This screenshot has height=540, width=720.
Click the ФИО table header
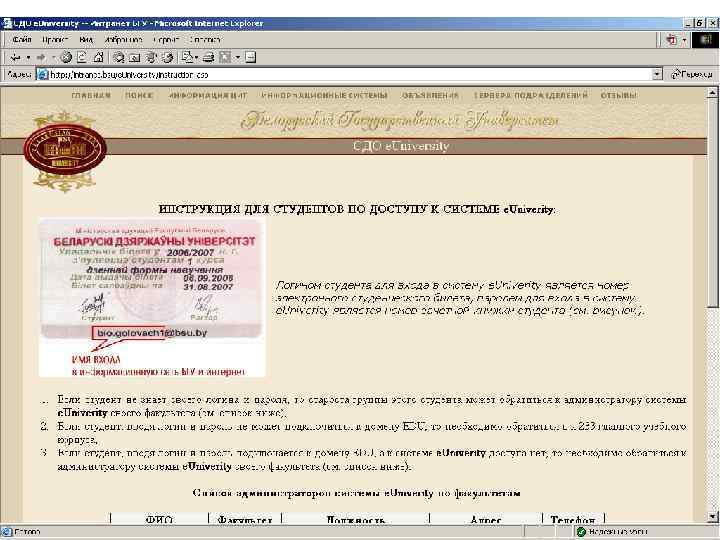159,519
